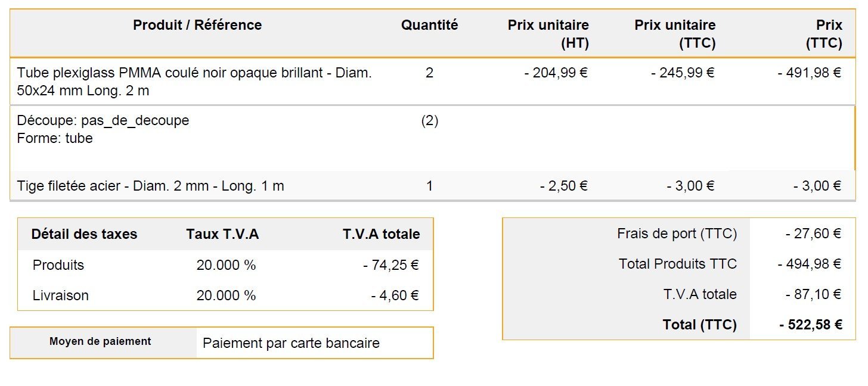
Task: Click the T.V.A totale - 87,10 € value
Action: point(813,294)
